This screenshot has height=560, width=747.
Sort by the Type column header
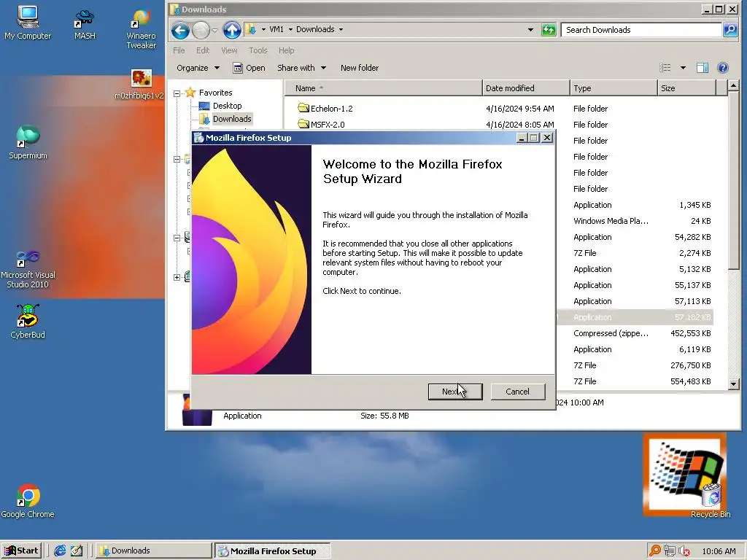[x=614, y=88]
